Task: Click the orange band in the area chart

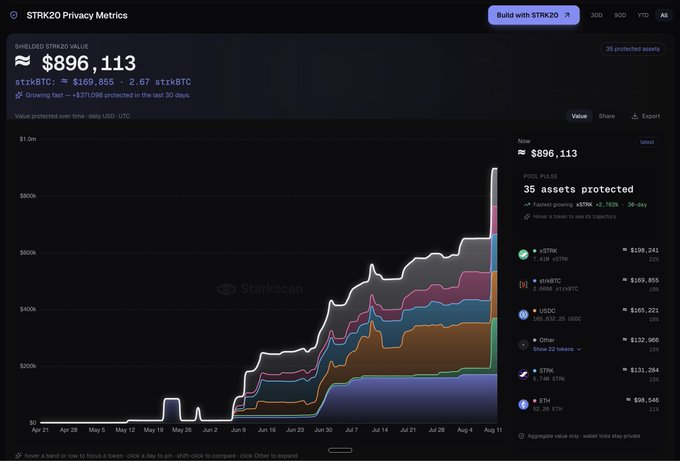Action: (434, 347)
